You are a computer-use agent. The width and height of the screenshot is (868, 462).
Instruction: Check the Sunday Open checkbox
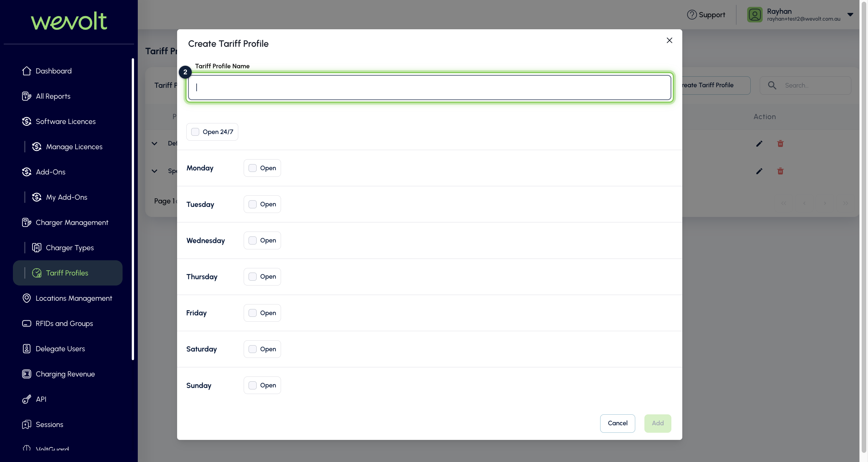pyautogui.click(x=252, y=385)
